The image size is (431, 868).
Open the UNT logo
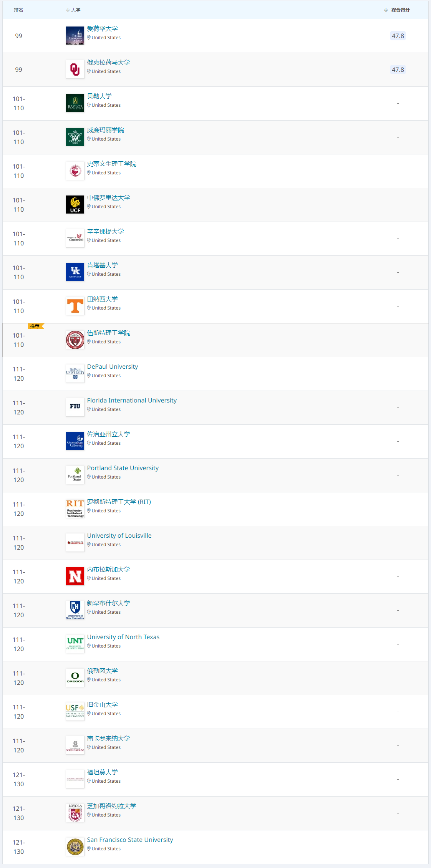pos(75,644)
